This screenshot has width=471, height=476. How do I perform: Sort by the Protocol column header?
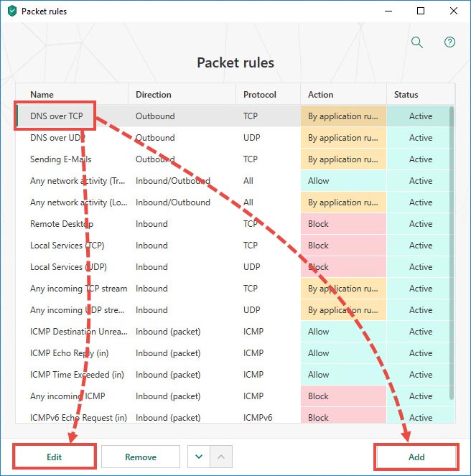260,95
